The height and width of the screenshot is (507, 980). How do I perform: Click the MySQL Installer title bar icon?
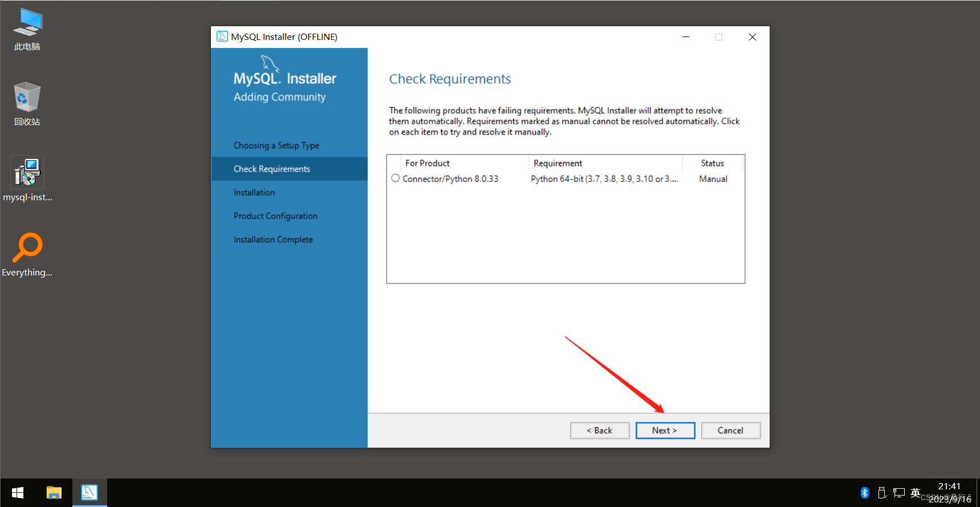pos(222,36)
